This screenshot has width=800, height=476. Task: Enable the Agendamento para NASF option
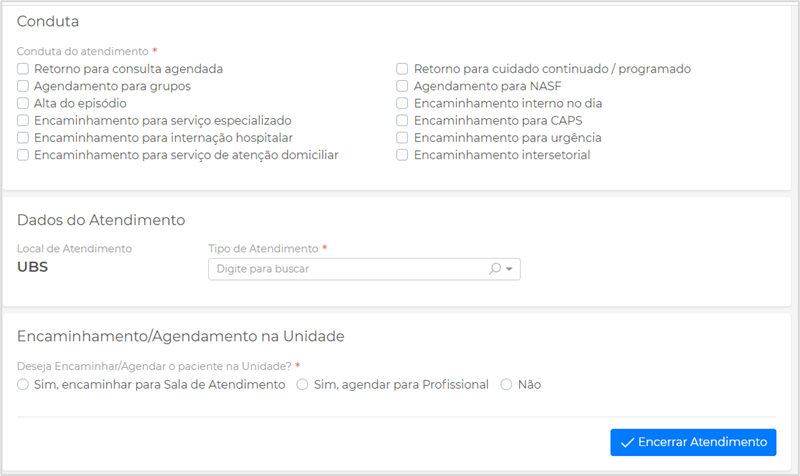pyautogui.click(x=402, y=86)
